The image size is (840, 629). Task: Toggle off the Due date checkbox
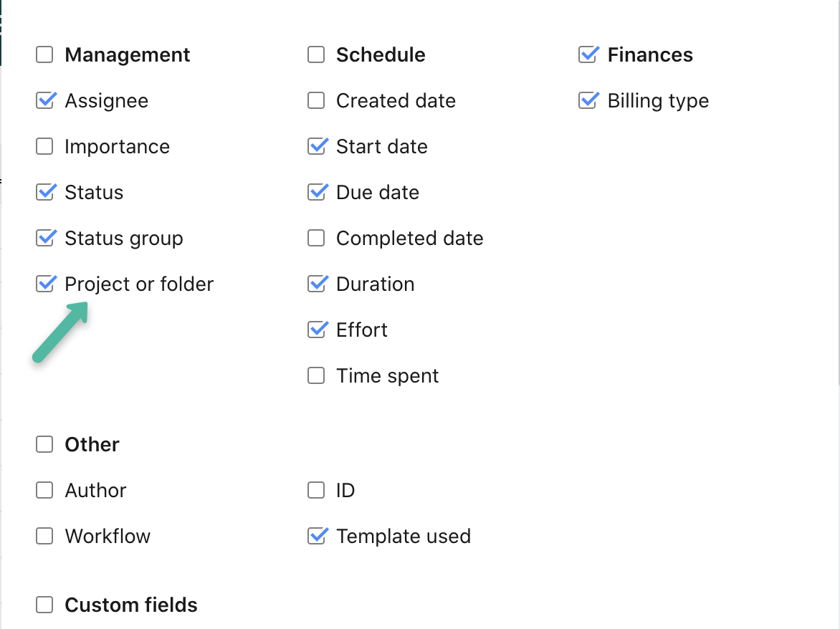coord(316,193)
